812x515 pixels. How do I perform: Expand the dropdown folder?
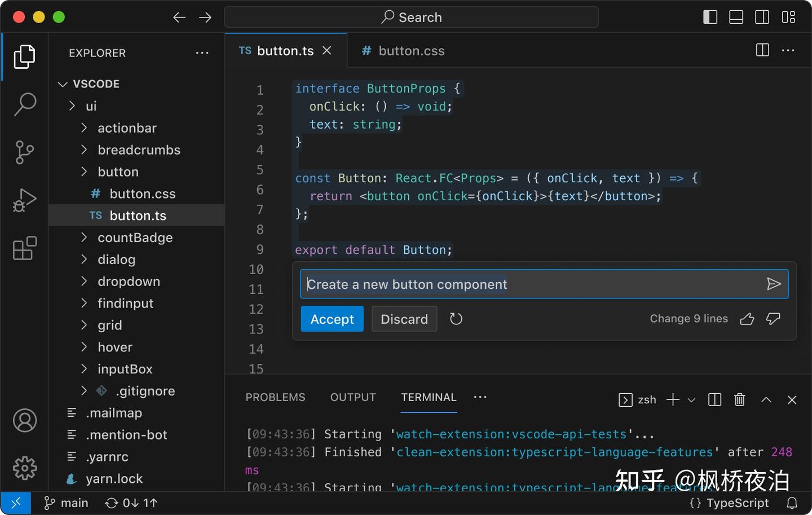coord(136,281)
